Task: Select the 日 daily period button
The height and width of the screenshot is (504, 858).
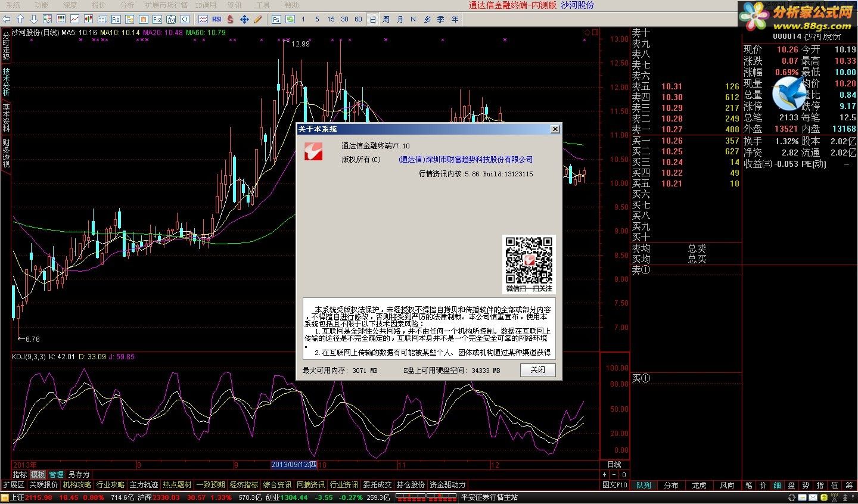Action: click(372, 19)
